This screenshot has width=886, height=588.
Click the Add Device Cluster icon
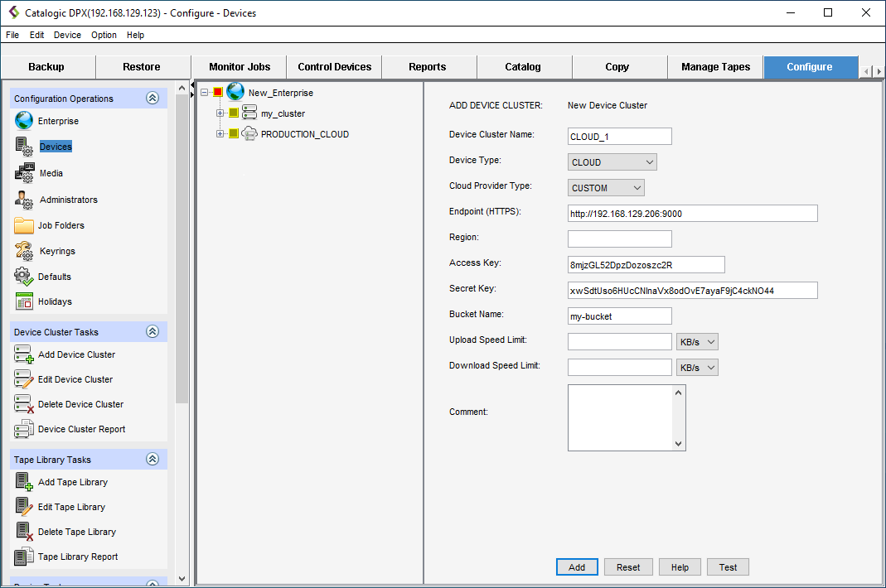click(24, 354)
